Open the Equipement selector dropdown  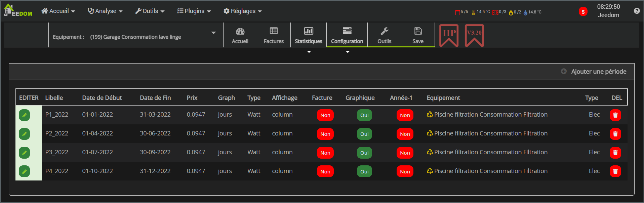tap(213, 33)
